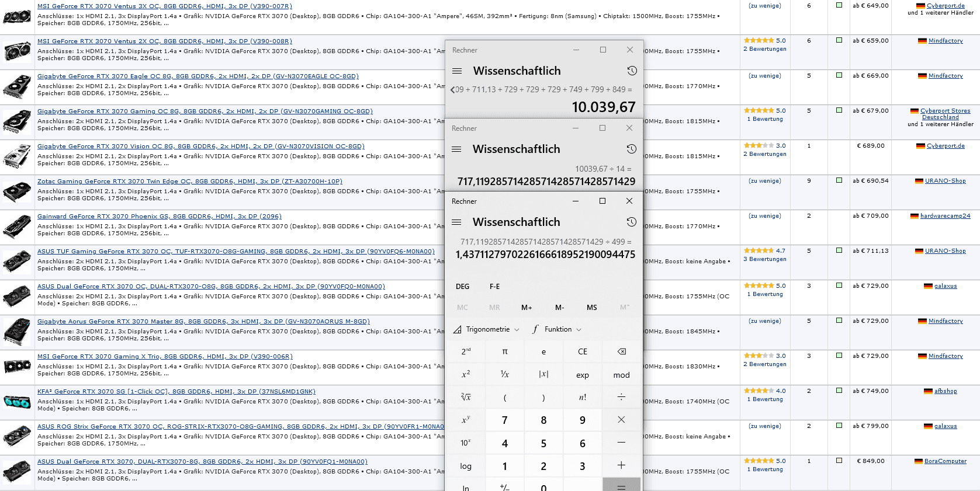The height and width of the screenshot is (491, 980).
Task: Tick compare checkbox for €799,00 row
Action: pos(839,426)
